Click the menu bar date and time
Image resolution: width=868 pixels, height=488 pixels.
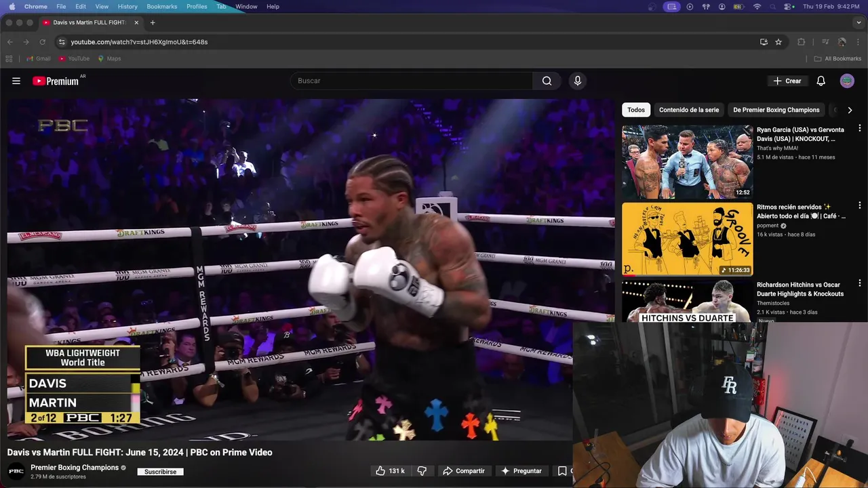[831, 6]
